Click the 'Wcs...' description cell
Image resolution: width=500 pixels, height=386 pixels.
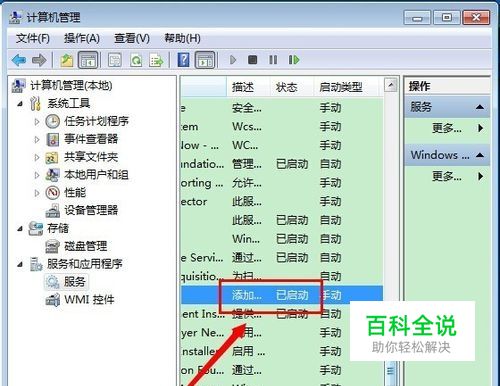click(x=247, y=127)
